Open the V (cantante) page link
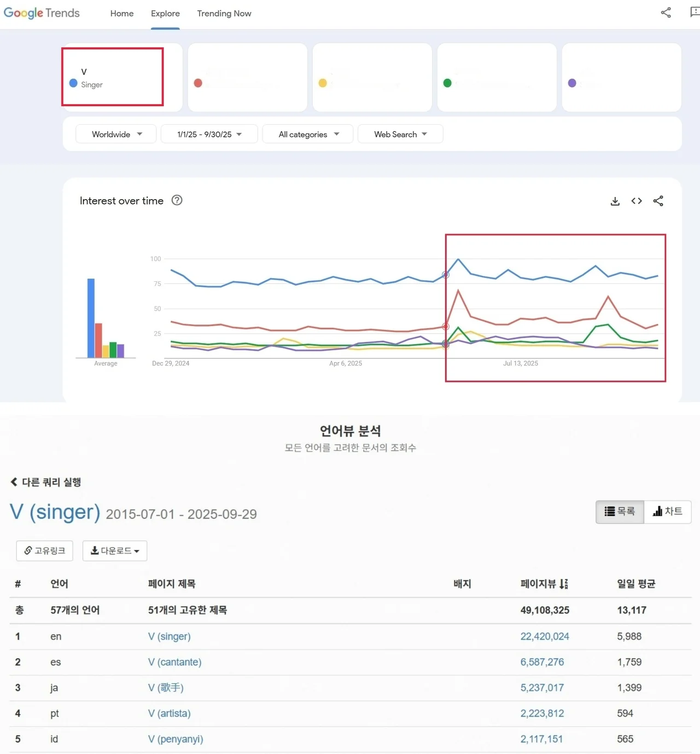700x754 pixels. (x=174, y=662)
